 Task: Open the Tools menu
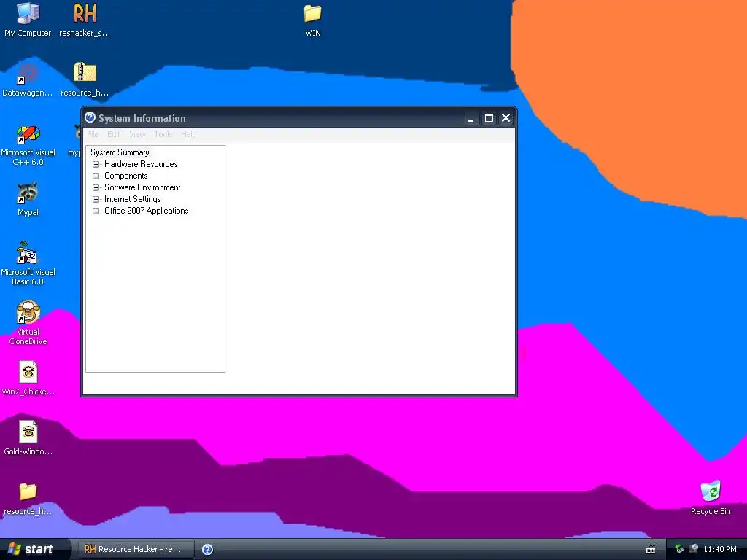163,134
